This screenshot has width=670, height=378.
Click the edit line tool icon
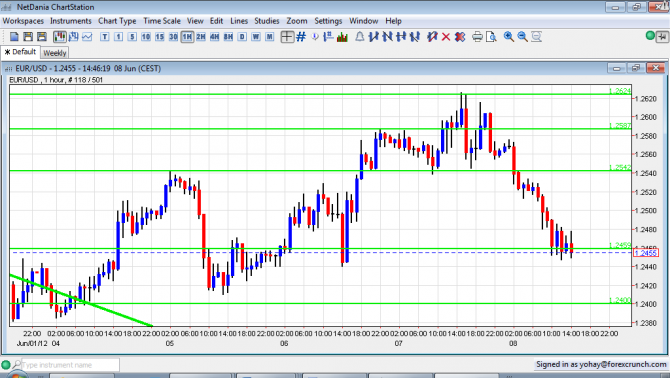coord(432,37)
